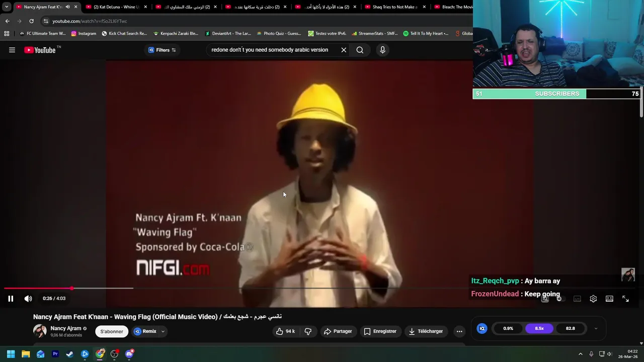Switch to the Kat DeLuna - Whine Up tab

coord(116,7)
